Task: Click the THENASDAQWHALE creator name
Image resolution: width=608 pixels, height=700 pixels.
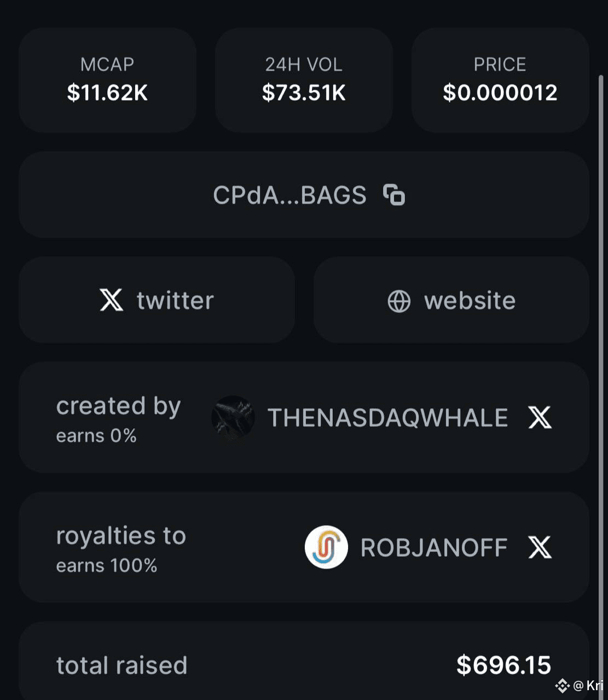Action: [x=387, y=418]
